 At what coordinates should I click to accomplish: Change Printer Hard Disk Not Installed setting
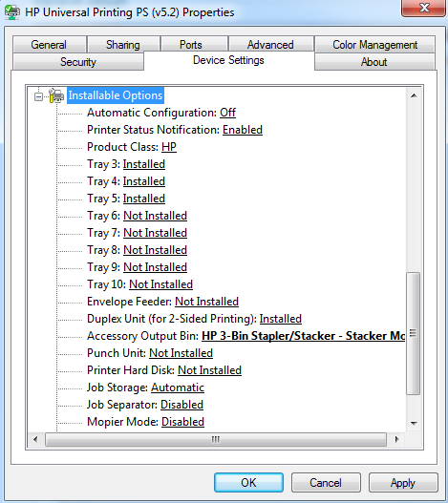(x=209, y=370)
